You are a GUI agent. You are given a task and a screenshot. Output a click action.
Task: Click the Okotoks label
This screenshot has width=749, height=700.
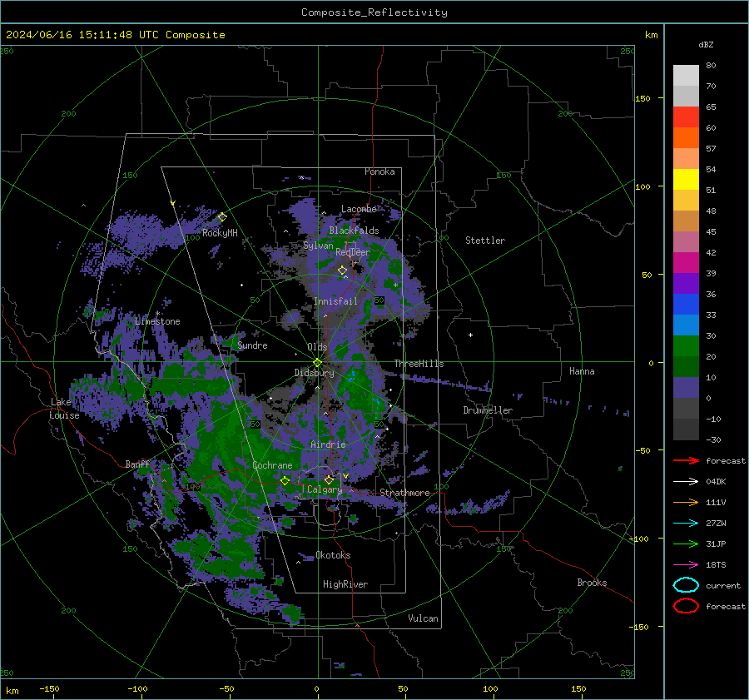pos(333,555)
